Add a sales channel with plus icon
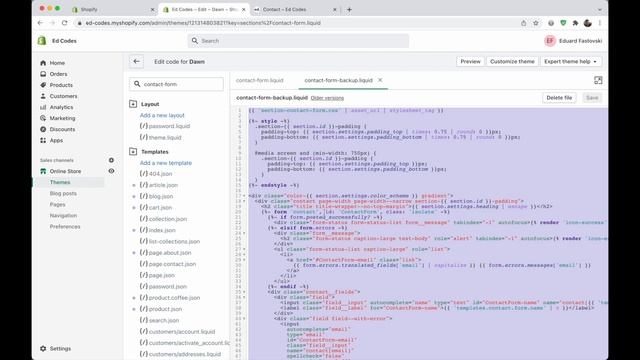This screenshot has width=640, height=360. [111, 160]
